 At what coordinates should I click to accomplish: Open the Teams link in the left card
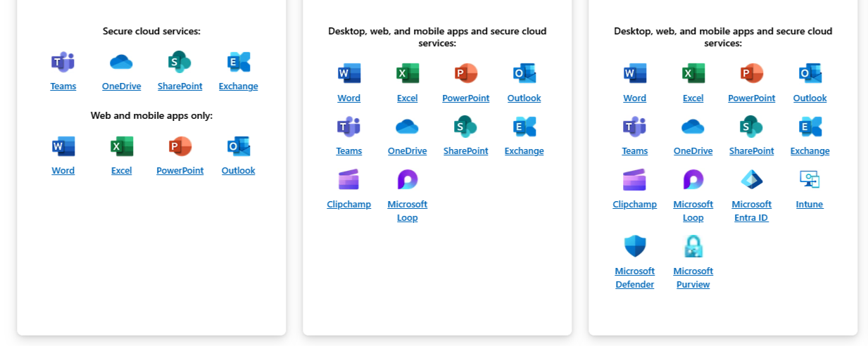[x=63, y=86]
